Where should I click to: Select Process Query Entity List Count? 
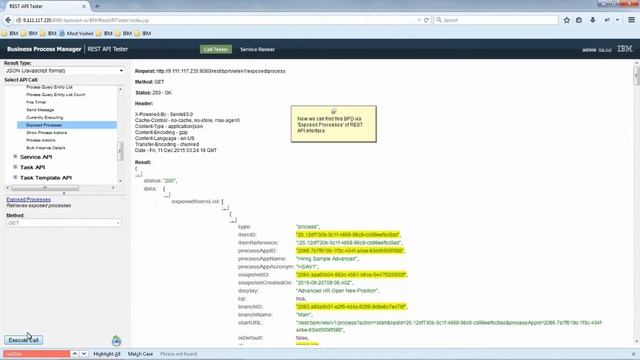pyautogui.click(x=56, y=94)
